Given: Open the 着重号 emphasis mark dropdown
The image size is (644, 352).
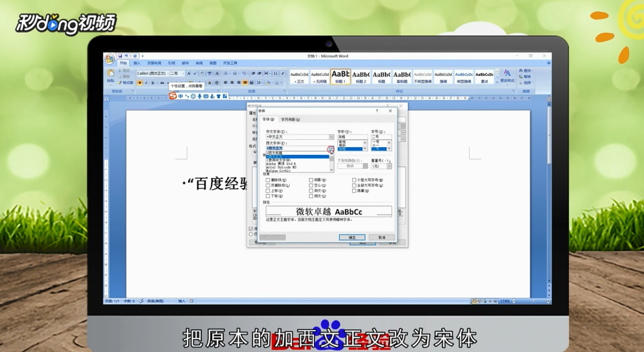Looking at the screenshot, I should (x=389, y=166).
